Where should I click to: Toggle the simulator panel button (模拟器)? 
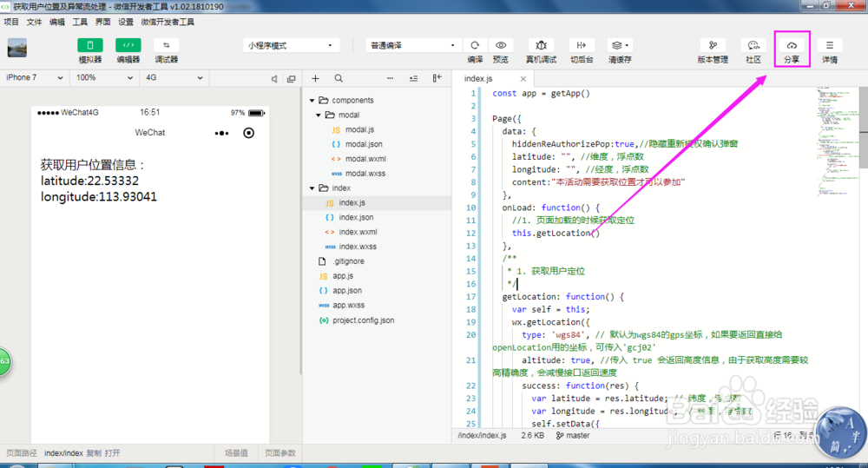(x=90, y=45)
